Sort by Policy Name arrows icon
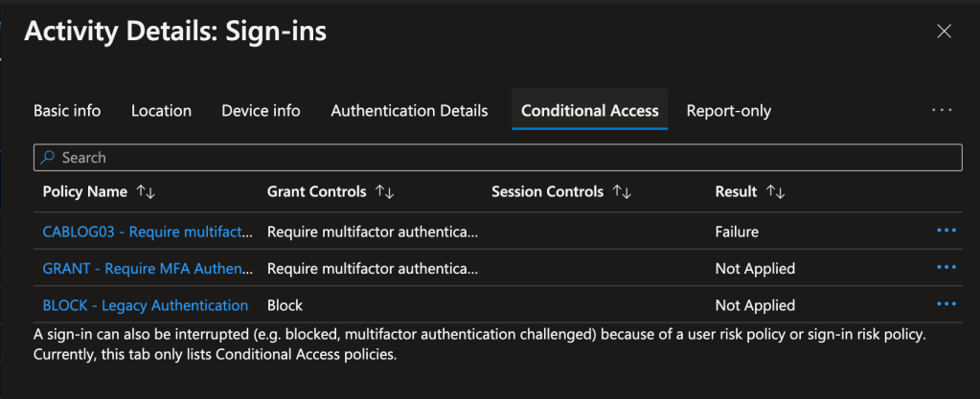Screen dimensions: 980x399 point(146,192)
